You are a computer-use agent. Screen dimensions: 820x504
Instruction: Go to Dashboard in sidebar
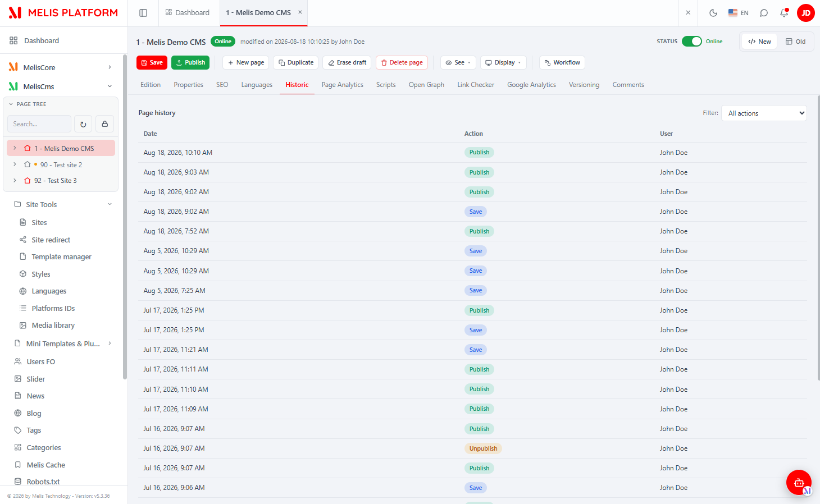(42, 40)
